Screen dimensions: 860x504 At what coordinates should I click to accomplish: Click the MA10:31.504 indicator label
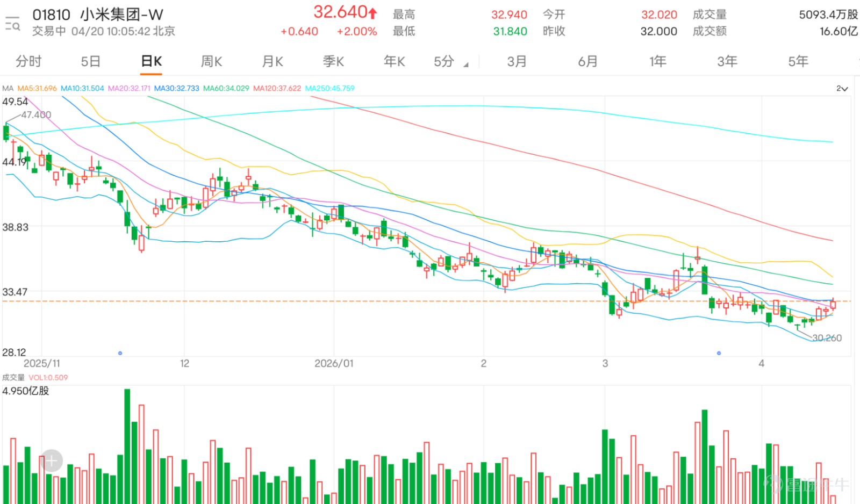tap(82, 88)
